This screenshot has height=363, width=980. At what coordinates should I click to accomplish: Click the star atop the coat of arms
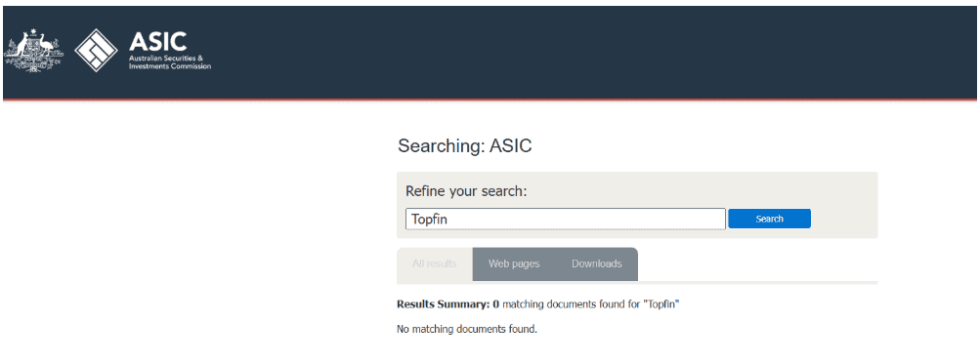(x=34, y=32)
